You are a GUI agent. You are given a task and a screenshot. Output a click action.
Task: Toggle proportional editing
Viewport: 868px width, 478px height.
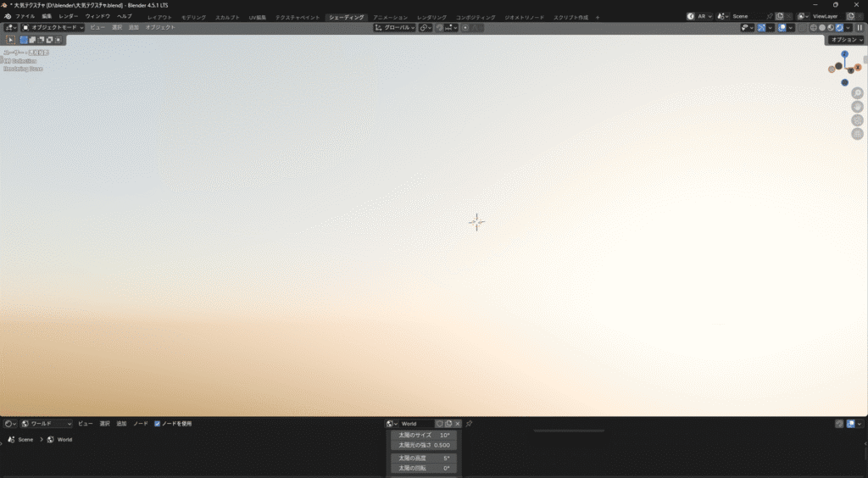(x=465, y=28)
